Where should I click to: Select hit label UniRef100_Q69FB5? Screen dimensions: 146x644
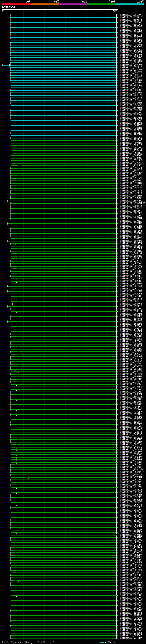131,30
